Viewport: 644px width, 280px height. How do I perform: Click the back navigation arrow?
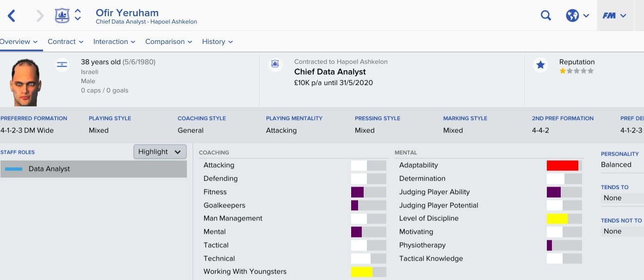[12, 16]
